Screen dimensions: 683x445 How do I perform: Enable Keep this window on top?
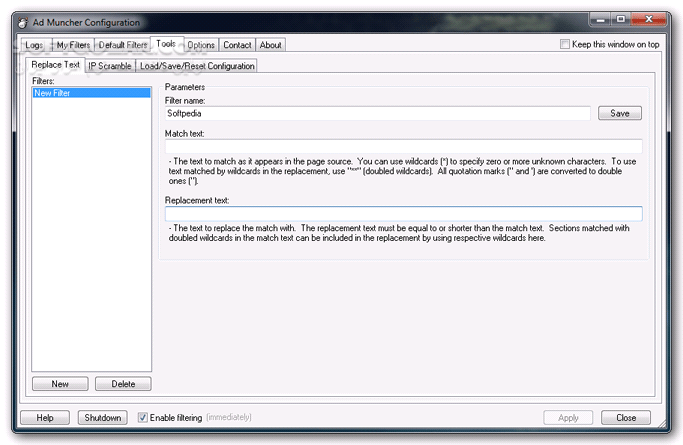click(566, 44)
